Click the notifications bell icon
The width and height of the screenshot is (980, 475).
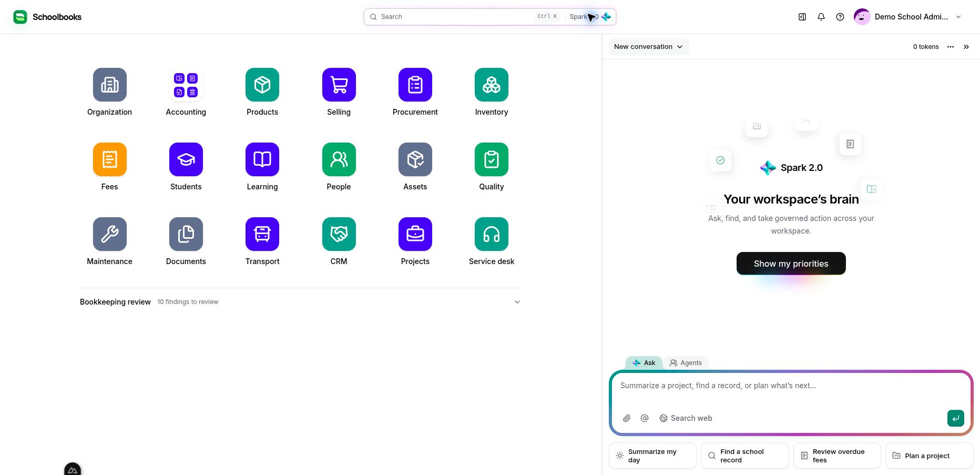(x=821, y=17)
